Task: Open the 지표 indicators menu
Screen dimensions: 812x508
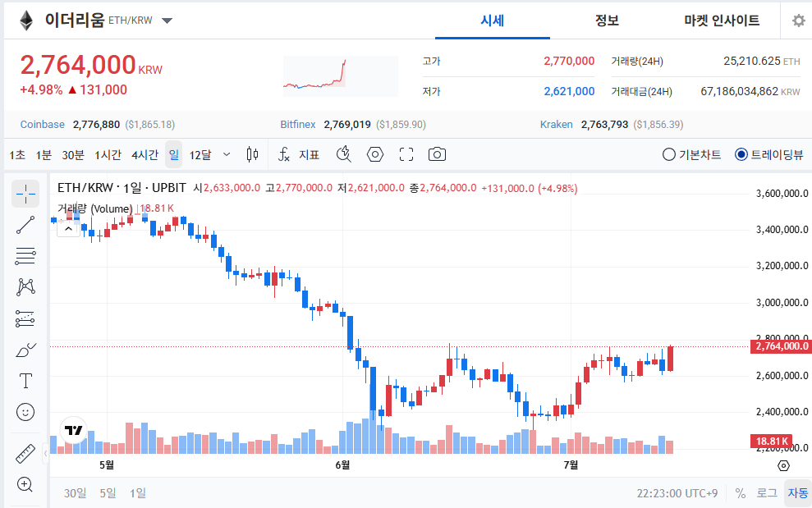Action: 300,154
